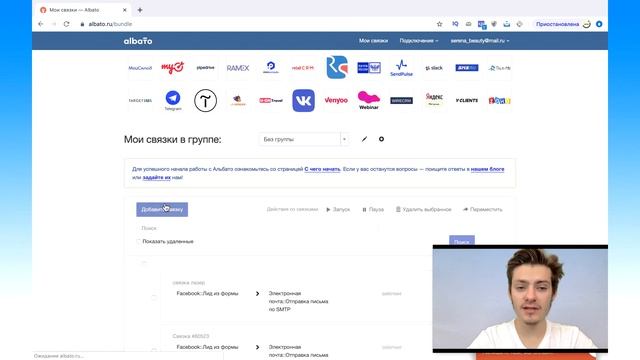Open a new browser tab
Image resolution: width=640 pixels, height=360 pixels.
tap(140, 10)
